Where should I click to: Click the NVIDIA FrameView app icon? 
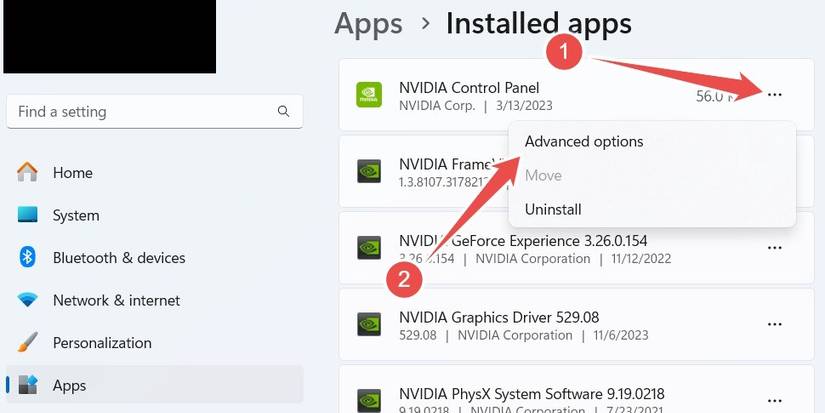pyautogui.click(x=369, y=171)
